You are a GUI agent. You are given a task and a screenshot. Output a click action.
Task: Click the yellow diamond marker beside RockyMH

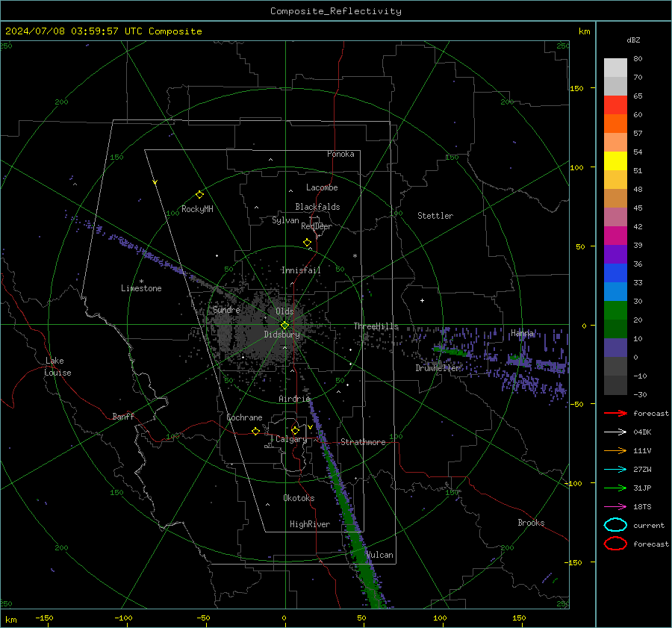tap(199, 195)
